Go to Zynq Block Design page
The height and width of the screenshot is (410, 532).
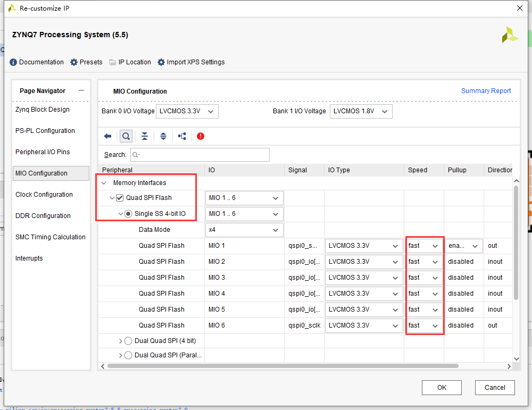(x=43, y=110)
